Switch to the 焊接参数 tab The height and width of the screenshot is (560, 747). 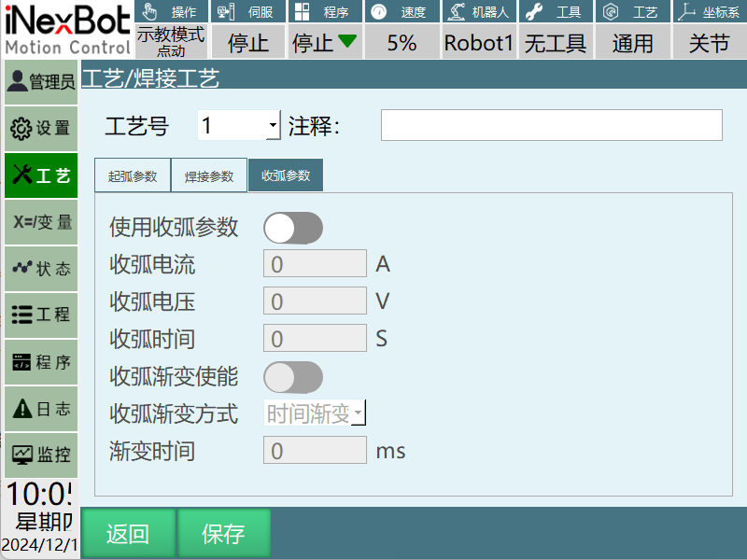pos(208,175)
